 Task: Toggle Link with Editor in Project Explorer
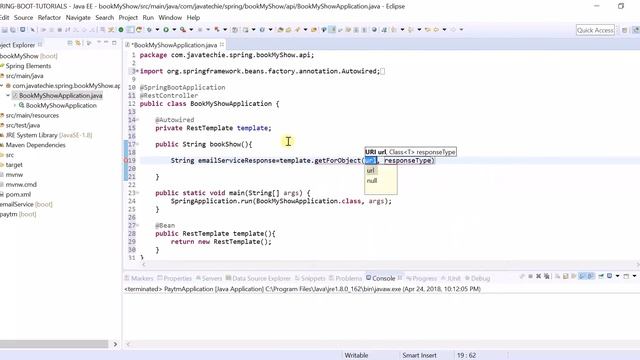click(x=78, y=43)
